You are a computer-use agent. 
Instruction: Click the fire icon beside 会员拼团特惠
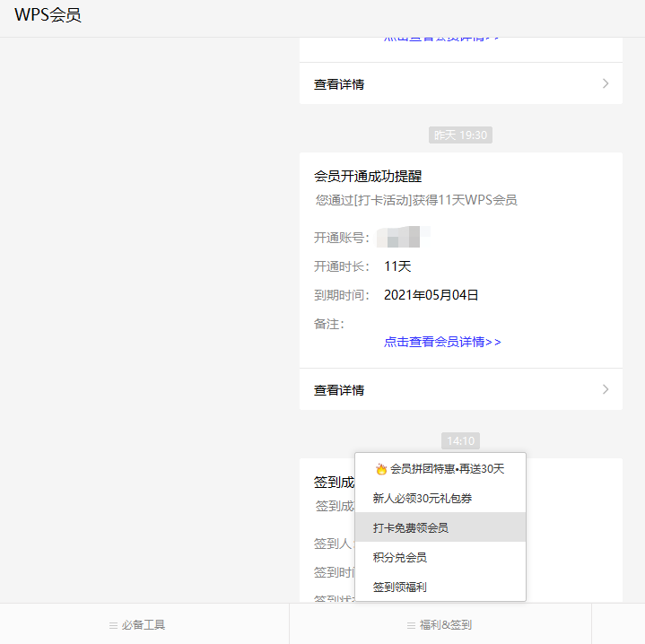[x=381, y=469]
